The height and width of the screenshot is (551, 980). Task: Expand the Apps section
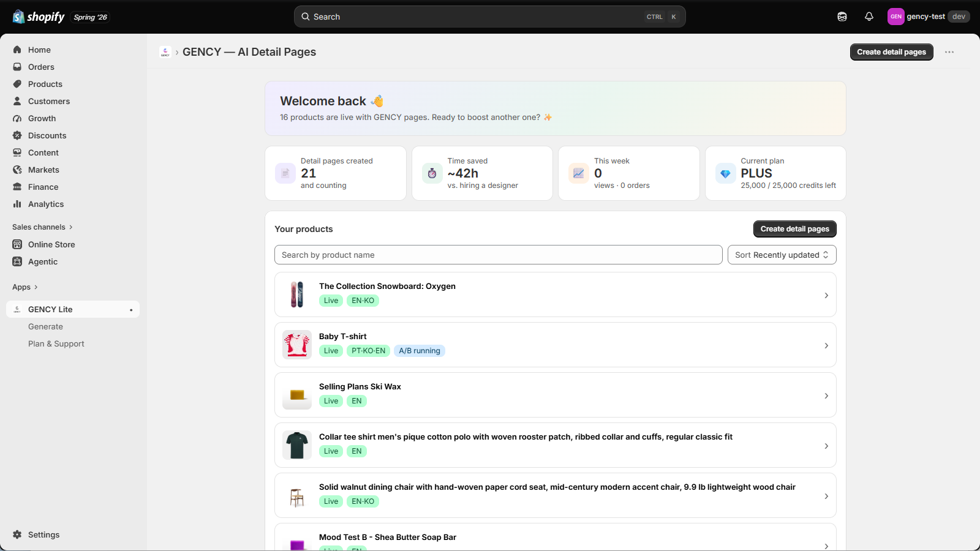pyautogui.click(x=25, y=287)
